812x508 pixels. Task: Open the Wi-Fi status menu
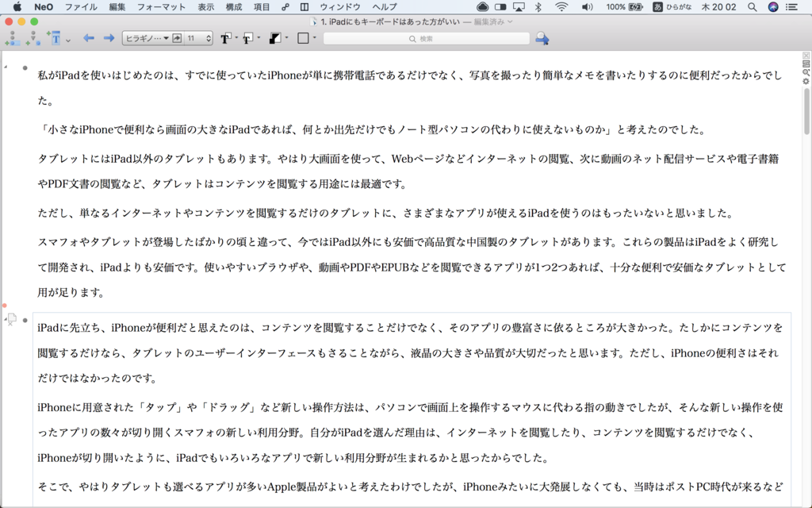[x=561, y=6]
